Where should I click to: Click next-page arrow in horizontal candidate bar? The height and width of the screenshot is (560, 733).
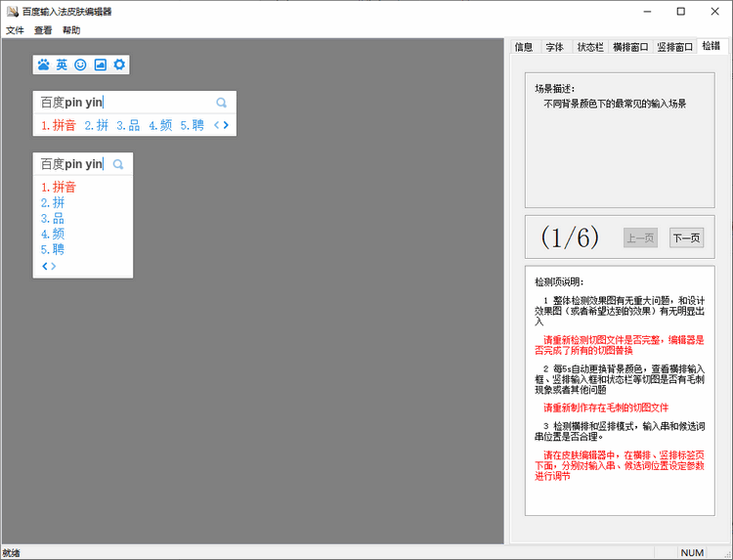coord(226,125)
